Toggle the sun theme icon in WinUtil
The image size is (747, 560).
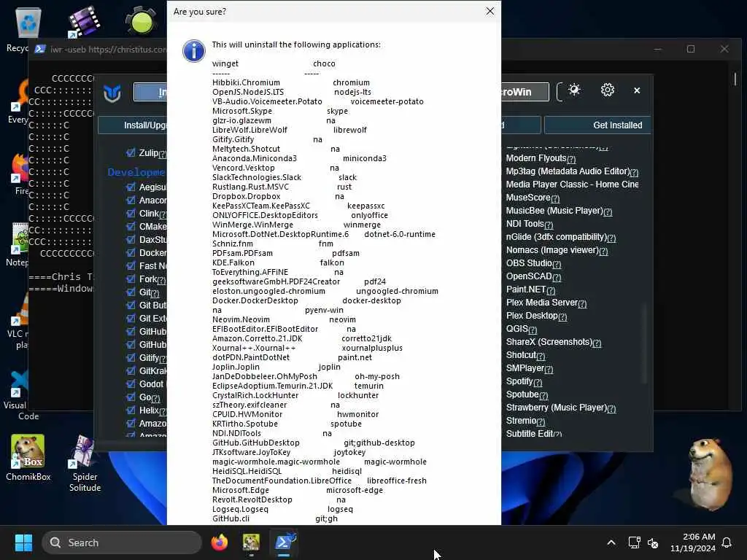(x=574, y=90)
